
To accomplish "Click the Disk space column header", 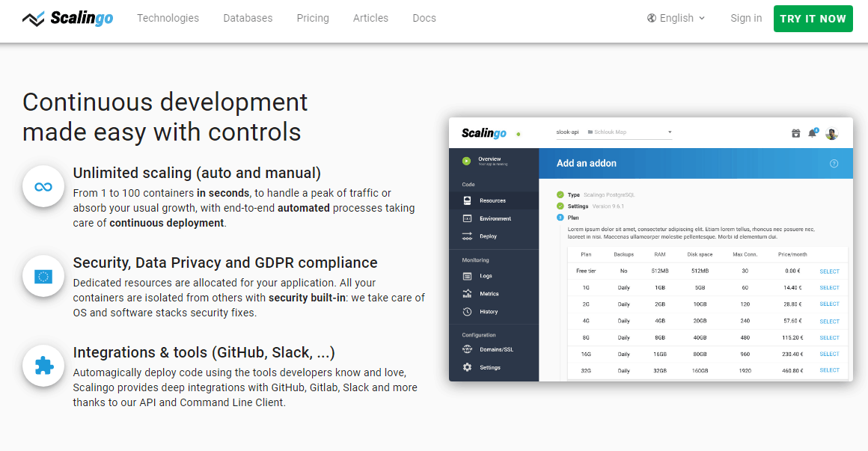I will click(x=700, y=254).
